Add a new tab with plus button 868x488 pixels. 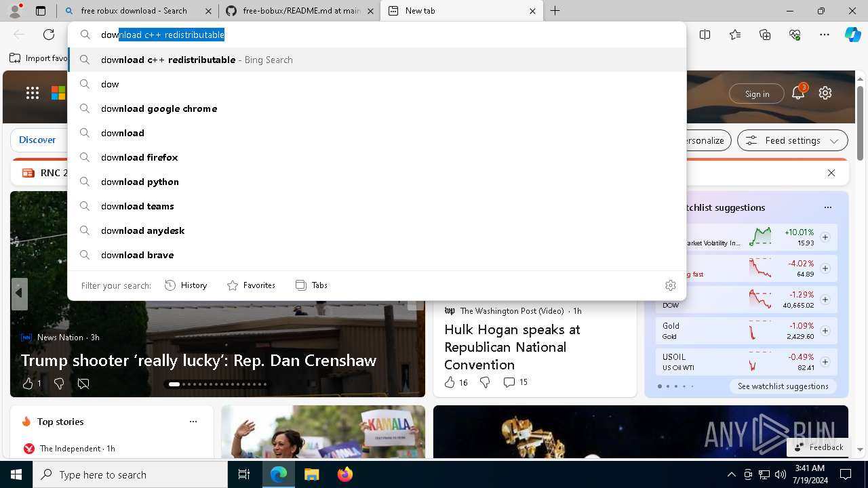pyautogui.click(x=555, y=11)
